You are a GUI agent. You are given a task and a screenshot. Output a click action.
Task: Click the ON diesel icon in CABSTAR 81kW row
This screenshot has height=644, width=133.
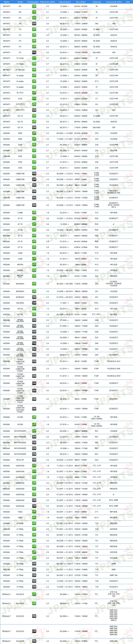[x=34, y=173]
